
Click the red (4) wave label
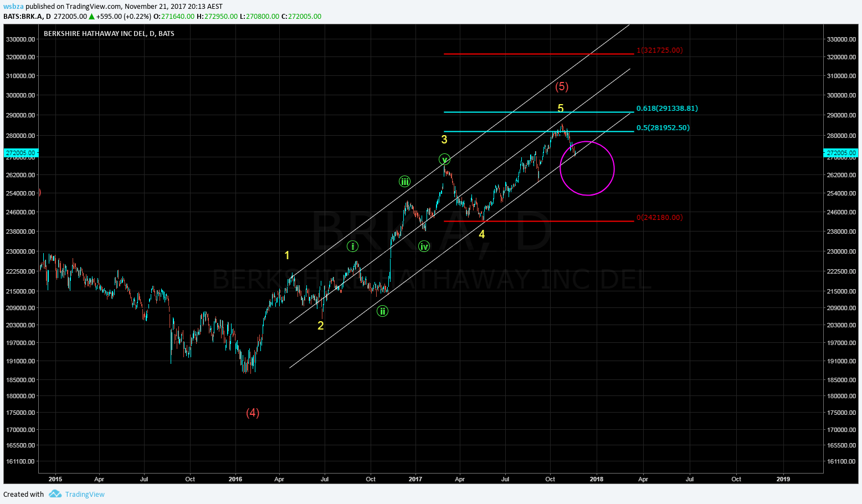pyautogui.click(x=253, y=413)
